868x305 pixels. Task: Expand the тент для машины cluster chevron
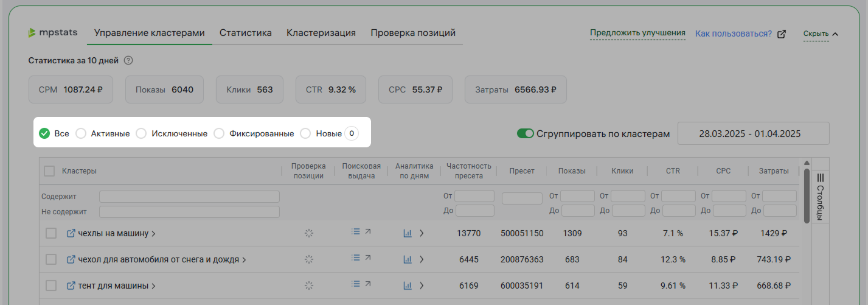153,286
